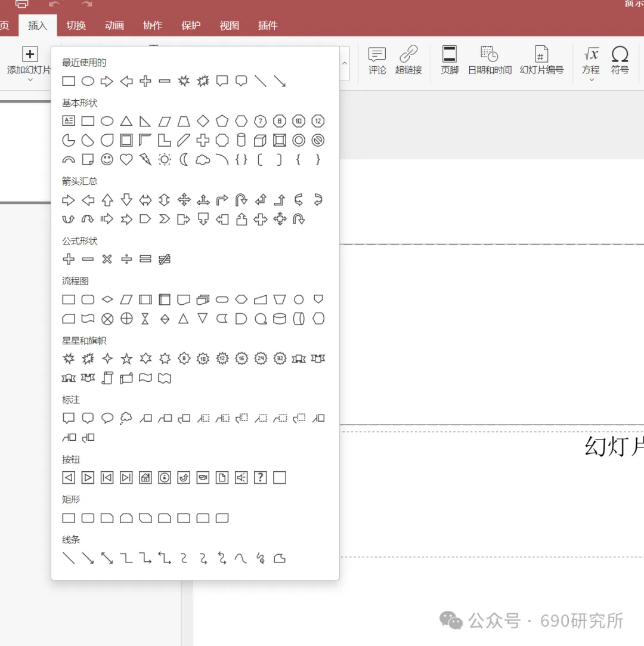Image resolution: width=644 pixels, height=646 pixels.
Task: Select the curve line tool
Action: pos(241,558)
